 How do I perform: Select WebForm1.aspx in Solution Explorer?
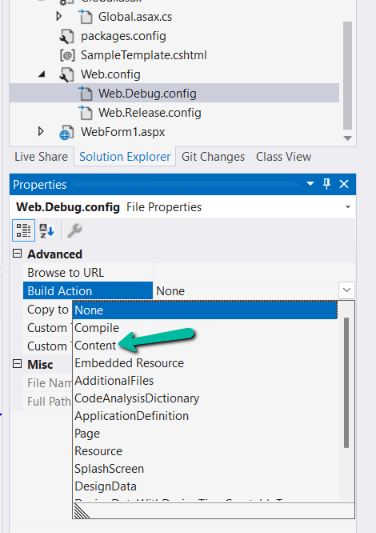tap(123, 132)
